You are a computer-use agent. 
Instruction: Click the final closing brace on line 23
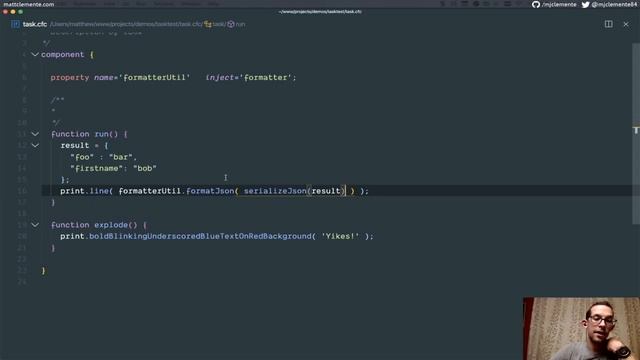[43, 270]
